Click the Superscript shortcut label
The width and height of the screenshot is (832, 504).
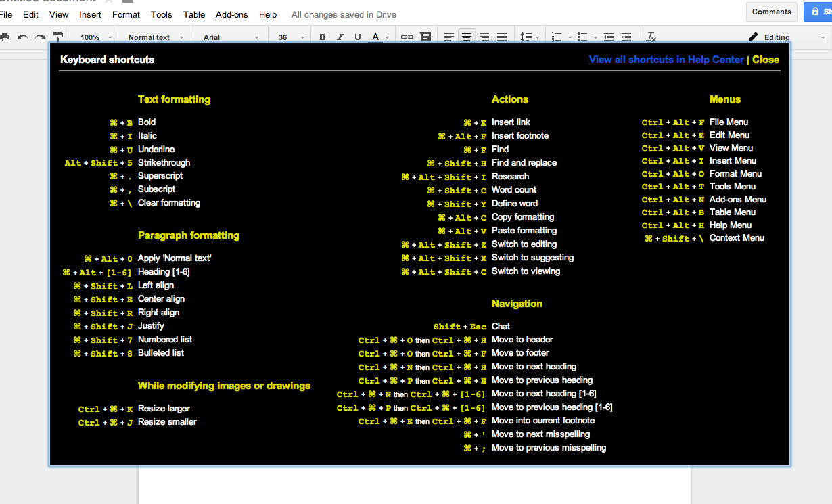click(x=160, y=176)
